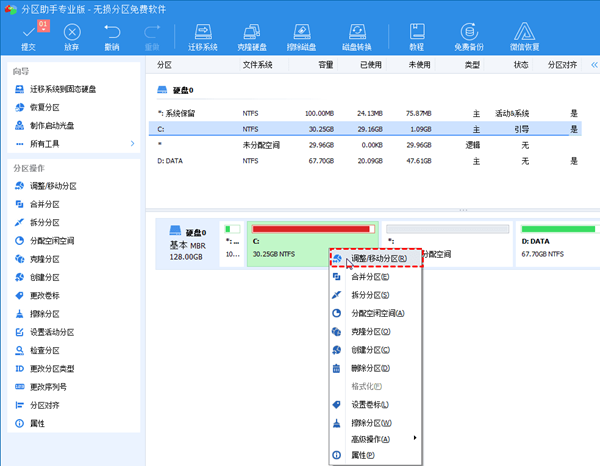Expand 所有工具 with the chevron arrow

pos(132,144)
